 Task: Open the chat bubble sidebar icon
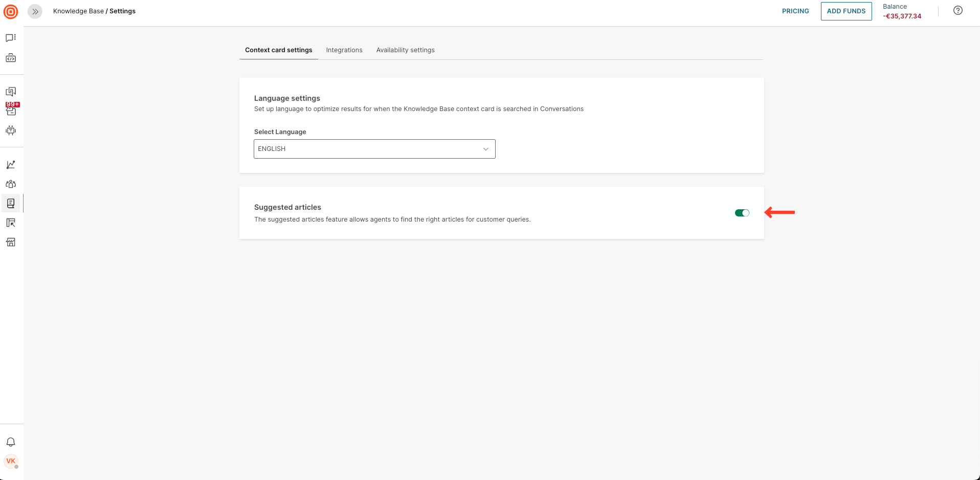click(11, 38)
